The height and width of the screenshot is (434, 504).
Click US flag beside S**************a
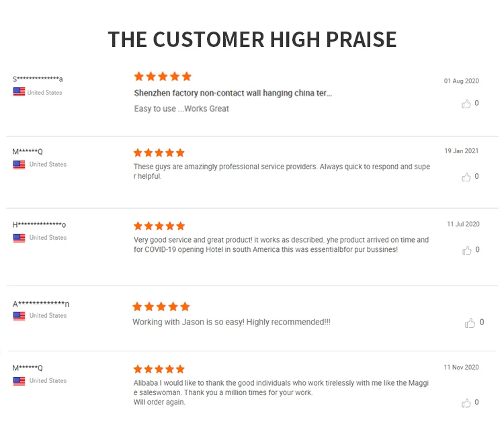[19, 92]
